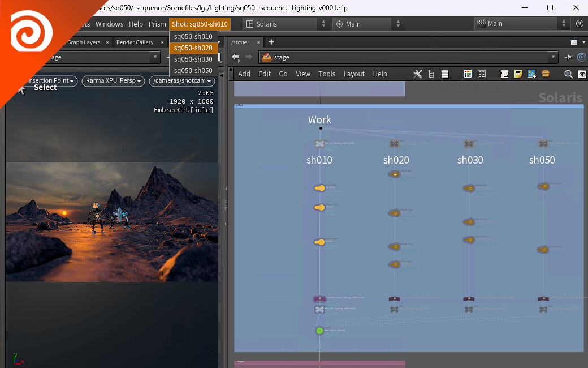Viewport: 588px width, 368px height.
Task: Click the stage path input field
Action: click(x=407, y=57)
